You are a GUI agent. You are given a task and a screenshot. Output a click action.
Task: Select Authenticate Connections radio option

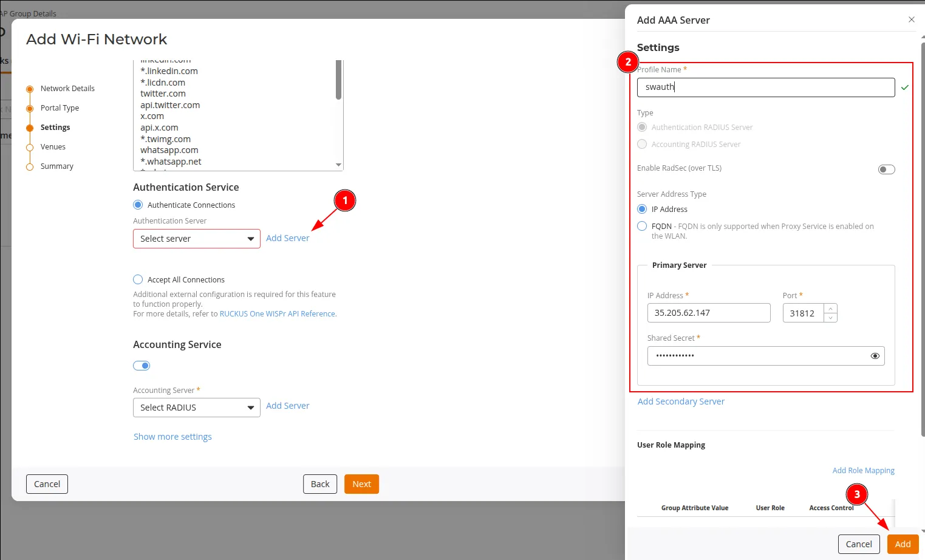(x=138, y=205)
